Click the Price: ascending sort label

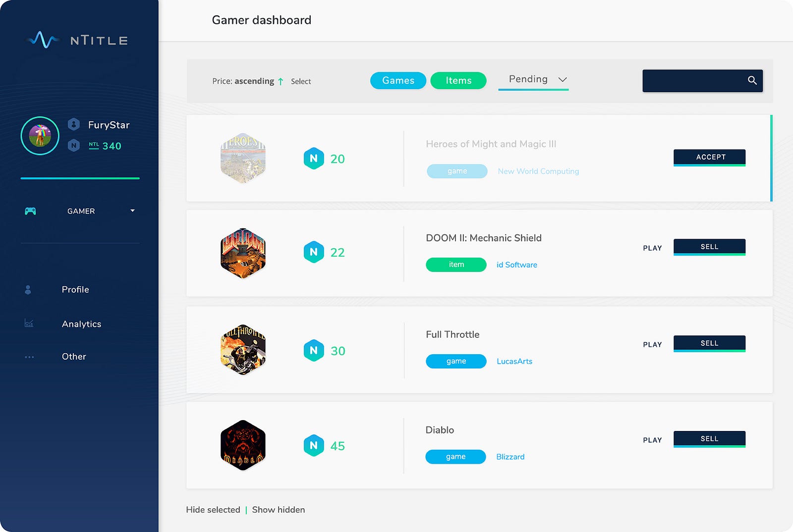tap(243, 81)
